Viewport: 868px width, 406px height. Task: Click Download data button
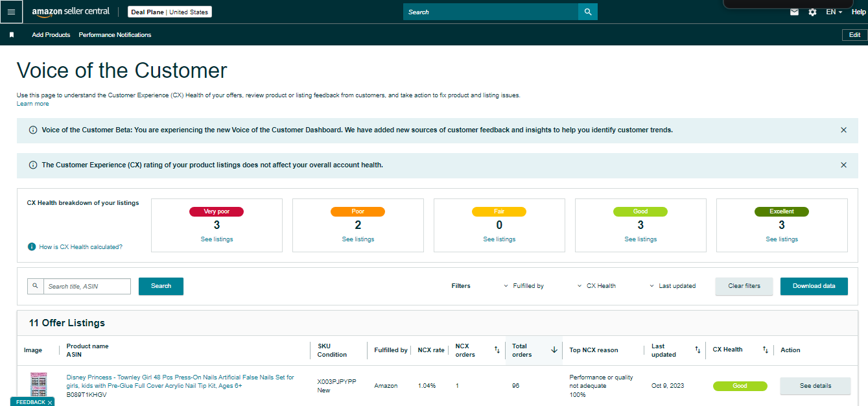(814, 286)
